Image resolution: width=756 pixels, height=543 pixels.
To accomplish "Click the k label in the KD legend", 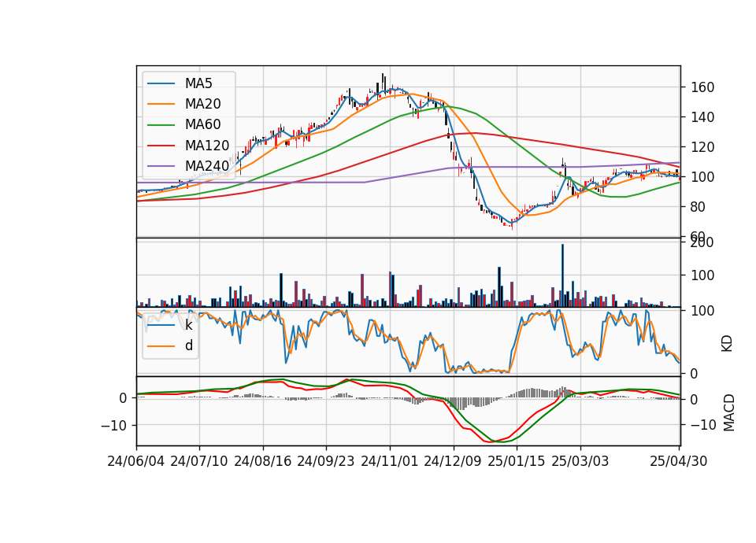I will click(188, 325).
